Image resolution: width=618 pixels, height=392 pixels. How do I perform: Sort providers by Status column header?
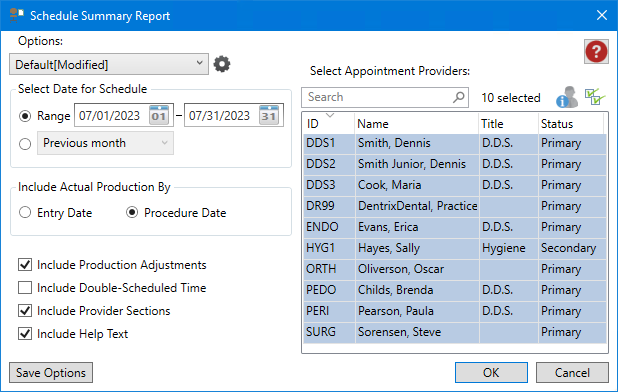tap(571, 124)
